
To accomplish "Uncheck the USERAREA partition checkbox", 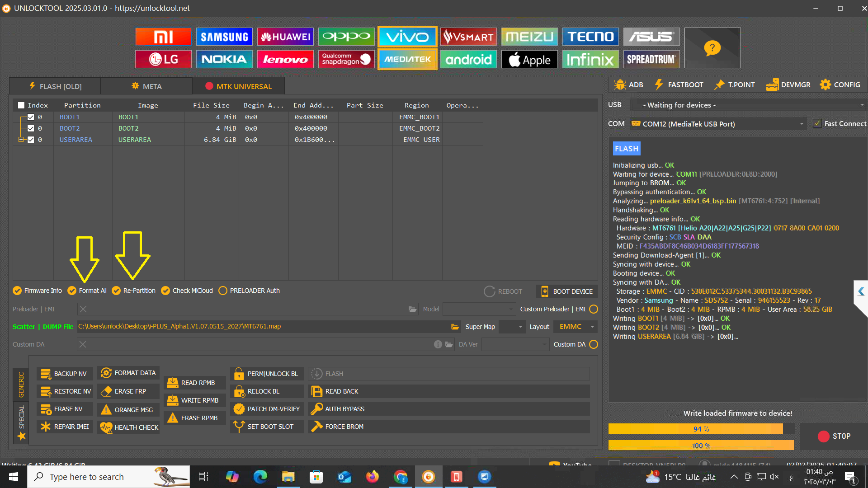I will [x=31, y=140].
